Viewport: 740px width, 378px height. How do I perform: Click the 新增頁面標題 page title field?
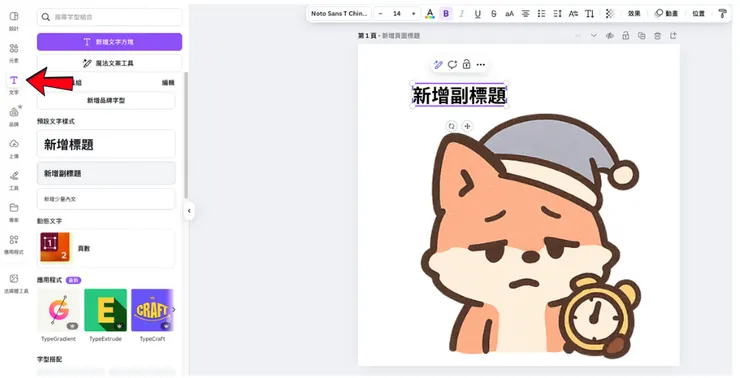pyautogui.click(x=401, y=36)
